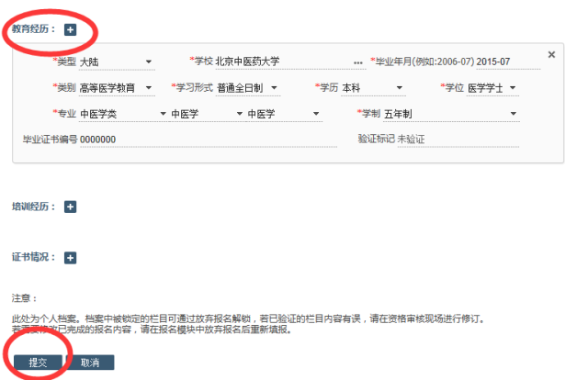Open the 类别 dropdown showing 高等医学教育
Image resolution: width=588 pixels, height=380 pixels.
[x=117, y=88]
